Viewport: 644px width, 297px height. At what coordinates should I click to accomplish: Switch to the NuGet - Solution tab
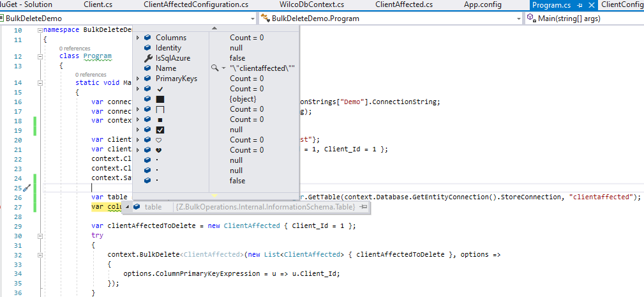click(x=26, y=5)
